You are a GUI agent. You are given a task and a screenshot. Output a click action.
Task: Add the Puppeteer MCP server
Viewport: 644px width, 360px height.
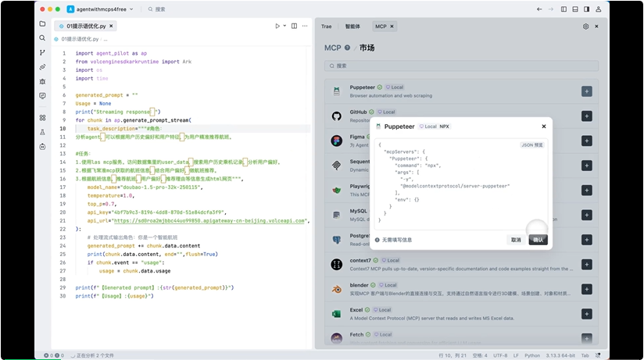point(586,91)
